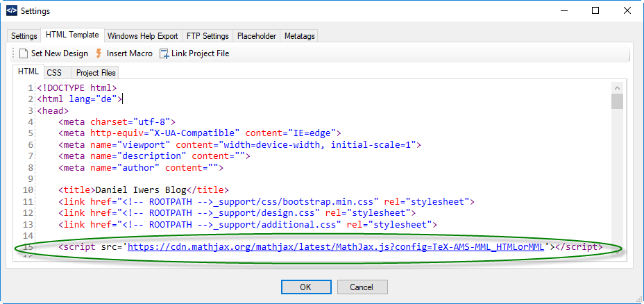Click the Link Project File icon
The height and width of the screenshot is (304, 644).
click(x=164, y=54)
